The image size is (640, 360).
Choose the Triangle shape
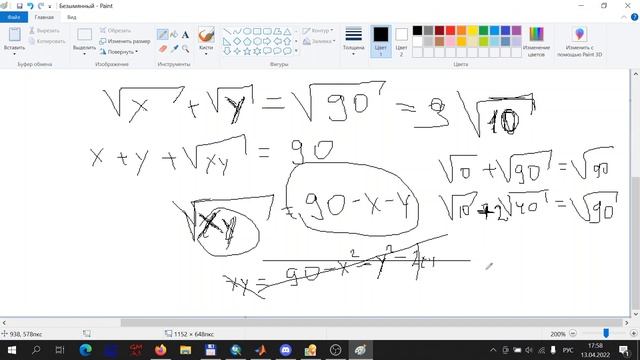tap(287, 31)
